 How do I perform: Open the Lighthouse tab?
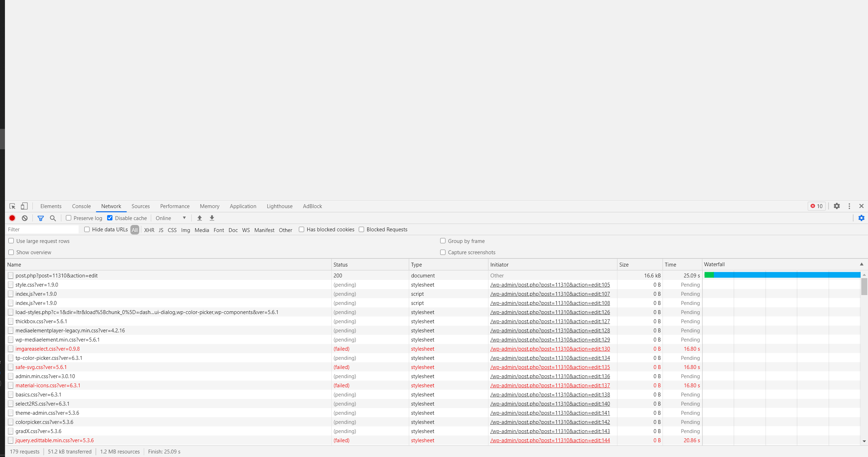(x=279, y=206)
